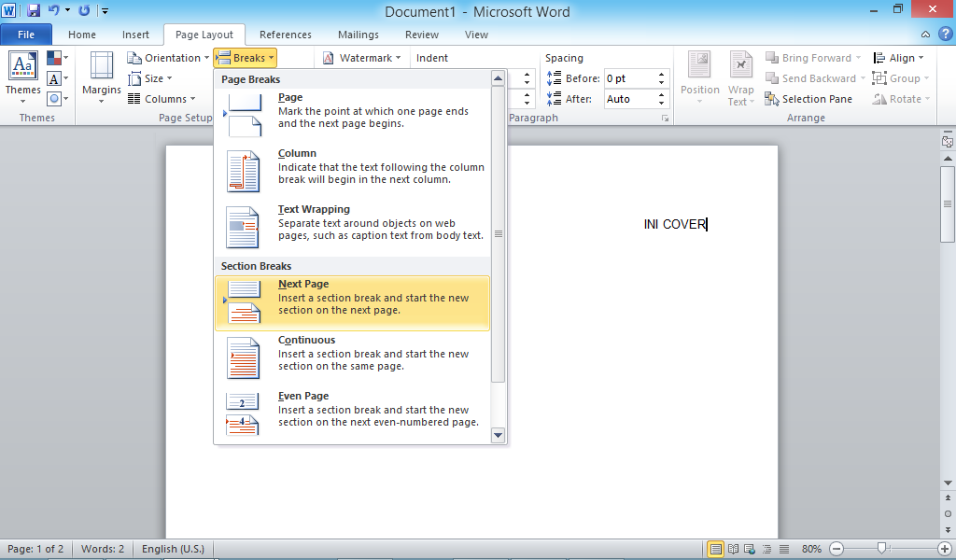Switch to the View tab
956x560 pixels.
[x=476, y=35]
